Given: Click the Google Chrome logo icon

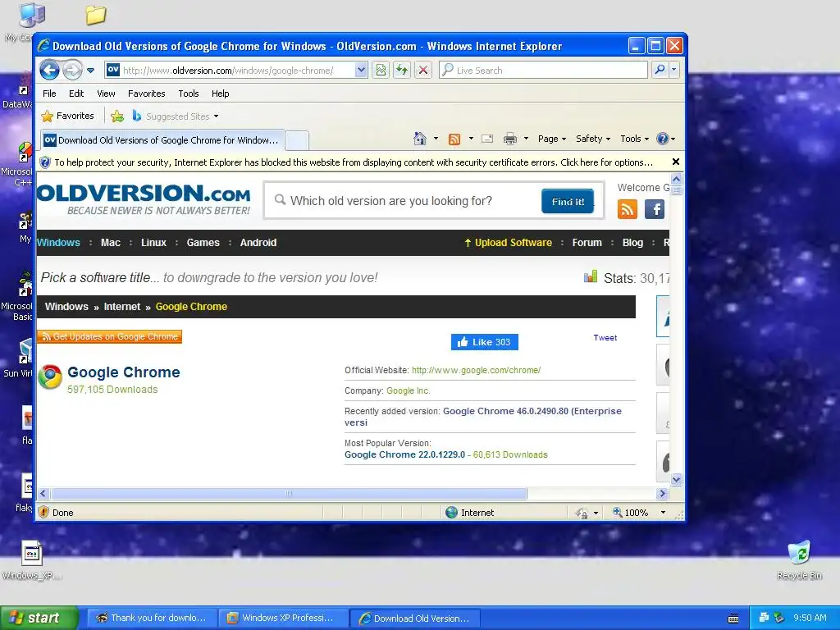Looking at the screenshot, I should 50,377.
